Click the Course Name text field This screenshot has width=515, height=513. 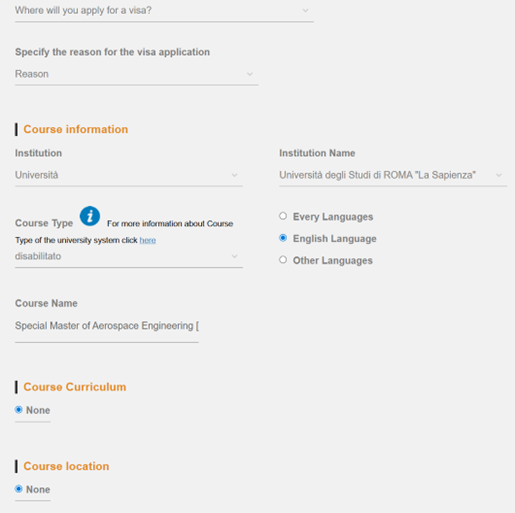point(107,327)
